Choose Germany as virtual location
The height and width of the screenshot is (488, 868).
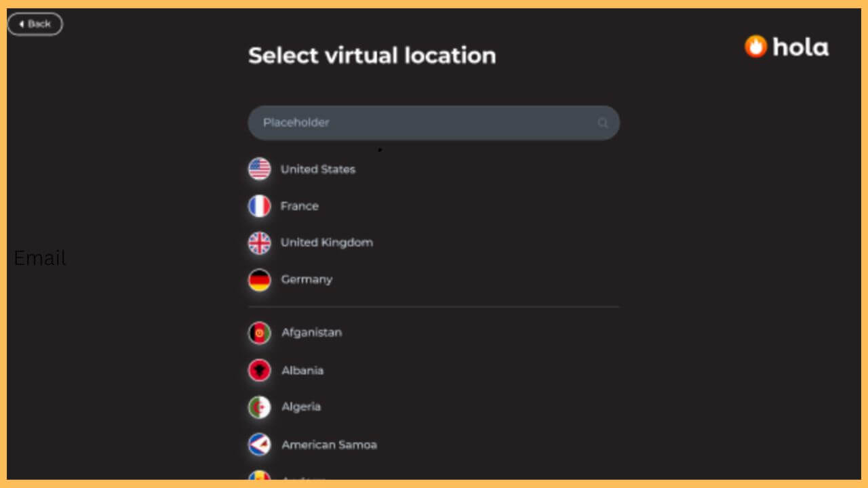[307, 279]
